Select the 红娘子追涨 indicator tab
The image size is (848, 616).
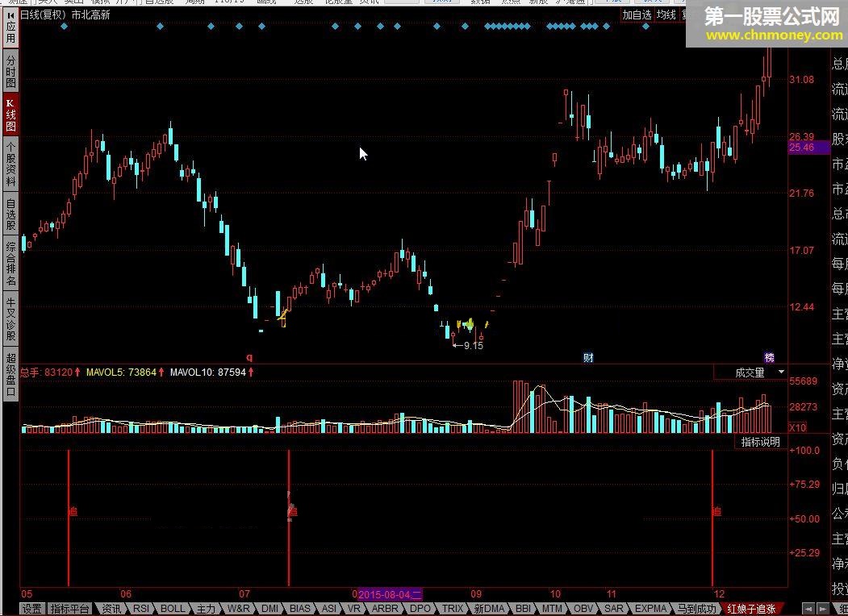(x=751, y=609)
